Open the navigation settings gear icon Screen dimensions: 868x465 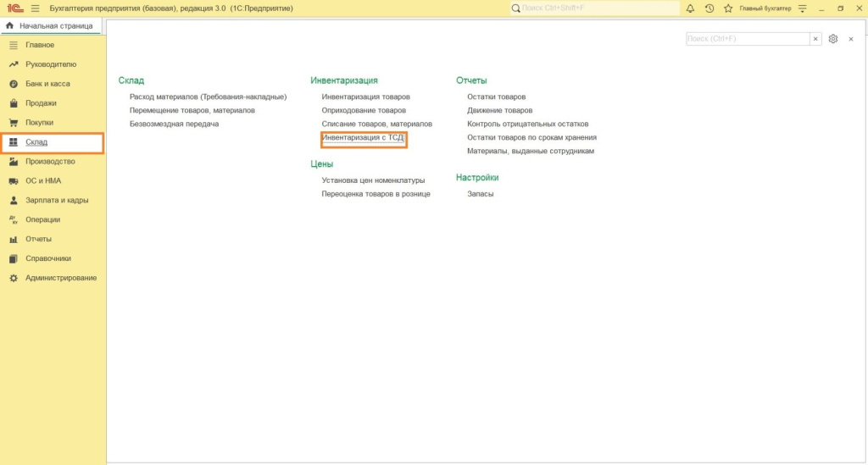pos(833,39)
